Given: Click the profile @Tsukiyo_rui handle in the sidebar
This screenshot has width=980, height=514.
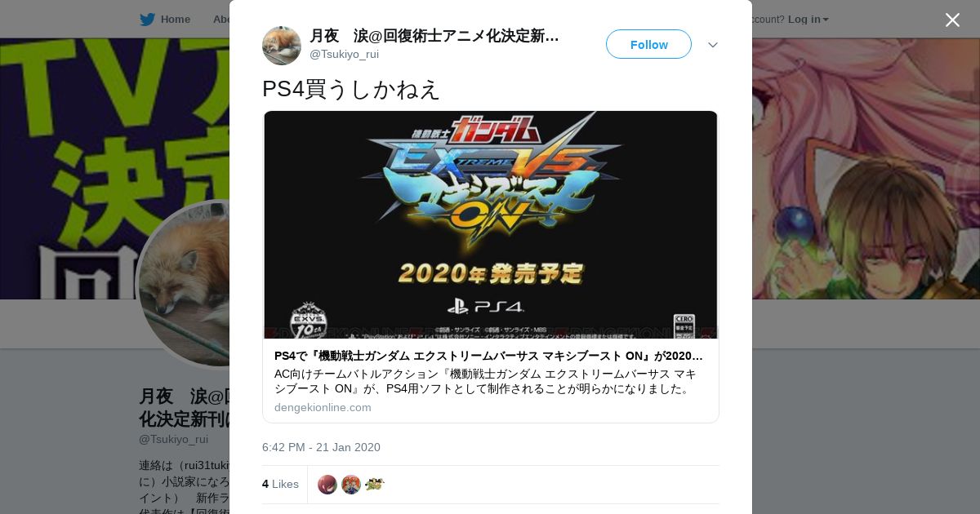Looking at the screenshot, I should [x=173, y=439].
